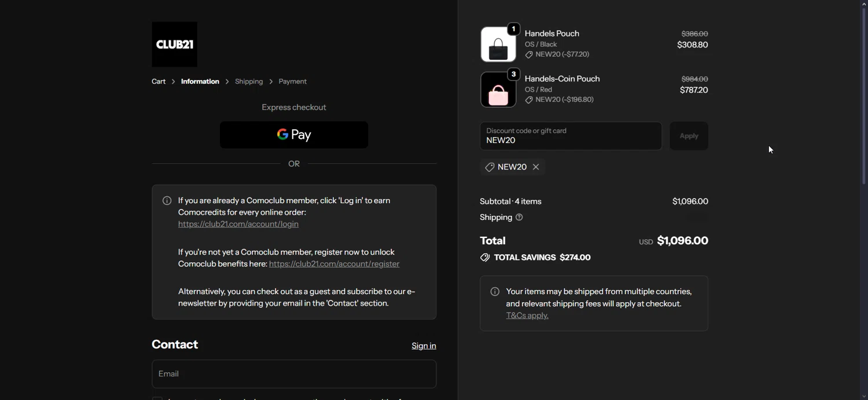
Task: Focus the Discount code or gift card field
Action: click(571, 136)
